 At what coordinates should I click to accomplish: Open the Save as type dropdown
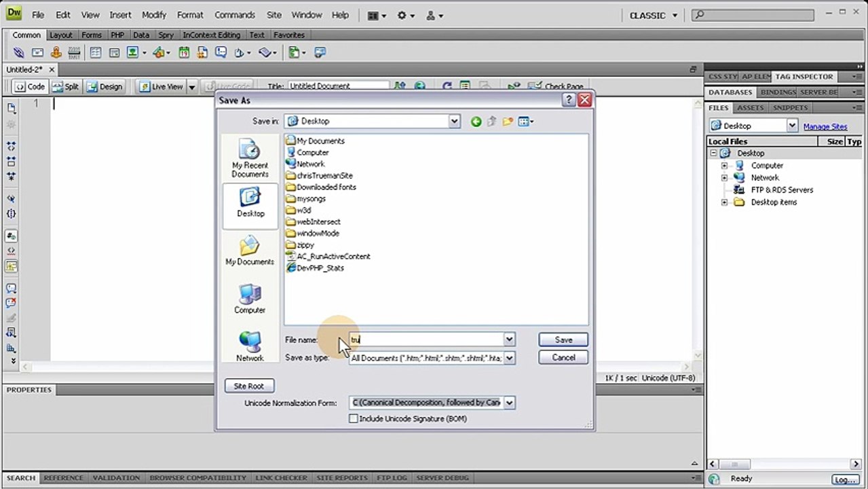(x=509, y=358)
